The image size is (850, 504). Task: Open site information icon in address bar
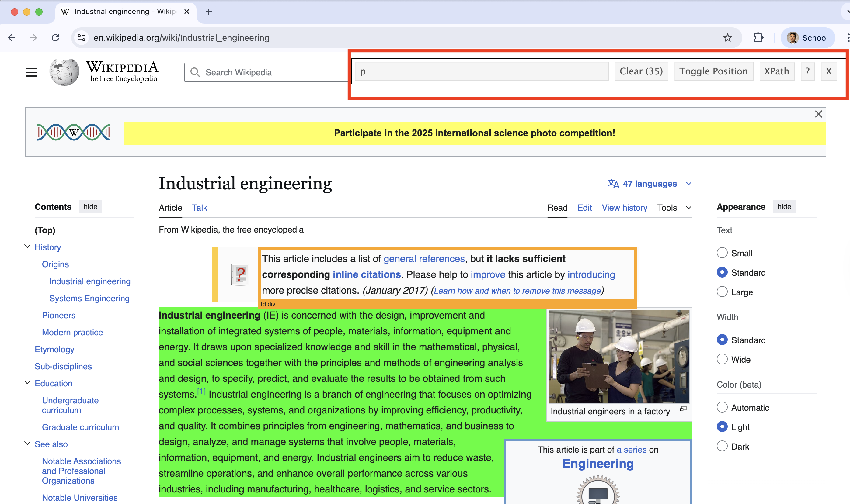[82, 38]
